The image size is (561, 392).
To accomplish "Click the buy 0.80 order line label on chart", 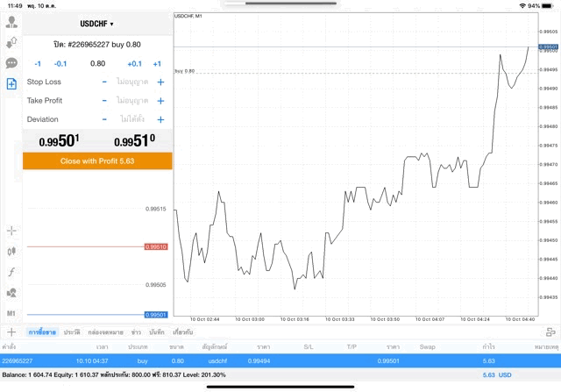I will pos(185,71).
